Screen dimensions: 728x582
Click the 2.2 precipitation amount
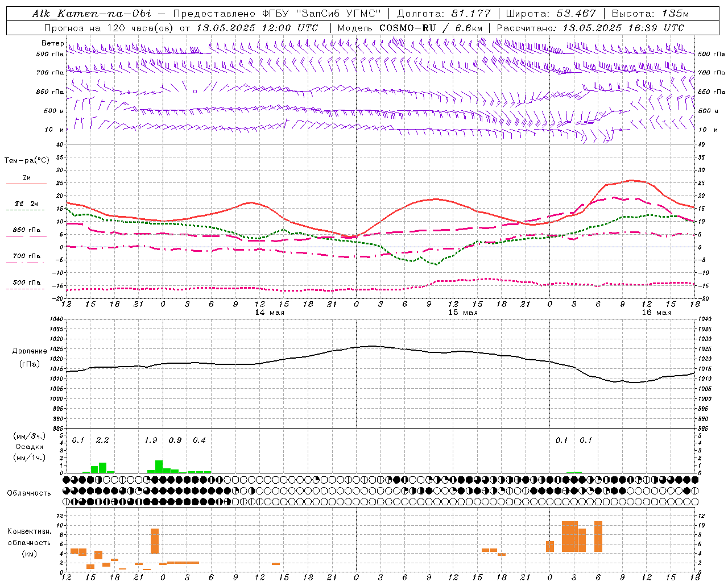[x=102, y=440]
